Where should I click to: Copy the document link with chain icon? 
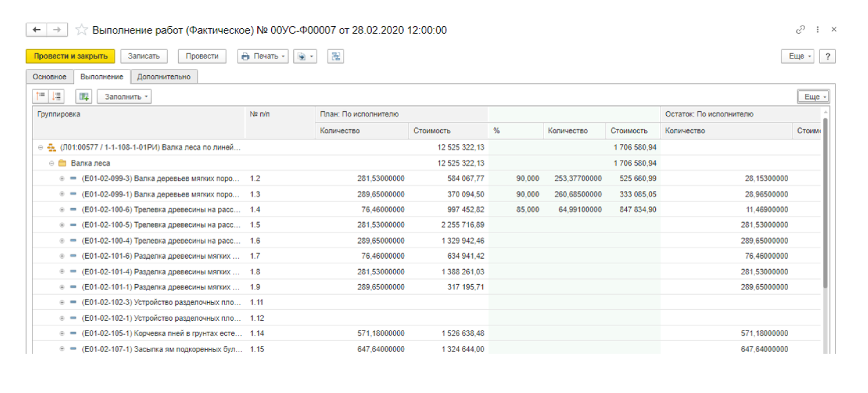(x=800, y=30)
